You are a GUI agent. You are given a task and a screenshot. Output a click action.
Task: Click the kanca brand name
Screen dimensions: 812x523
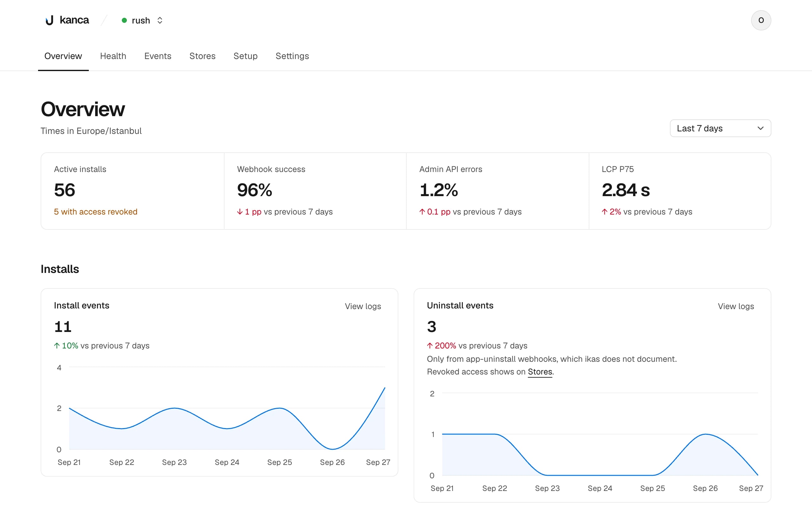[x=74, y=20]
